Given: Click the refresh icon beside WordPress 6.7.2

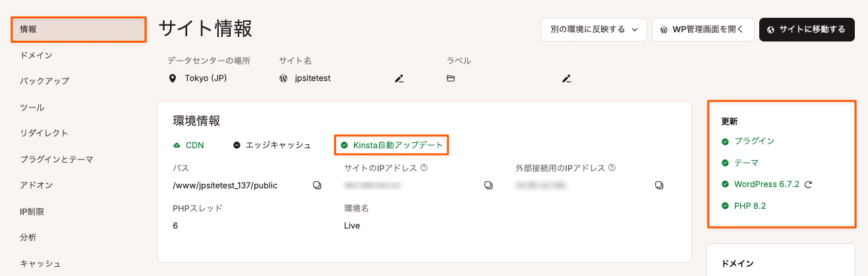Looking at the screenshot, I should [808, 184].
